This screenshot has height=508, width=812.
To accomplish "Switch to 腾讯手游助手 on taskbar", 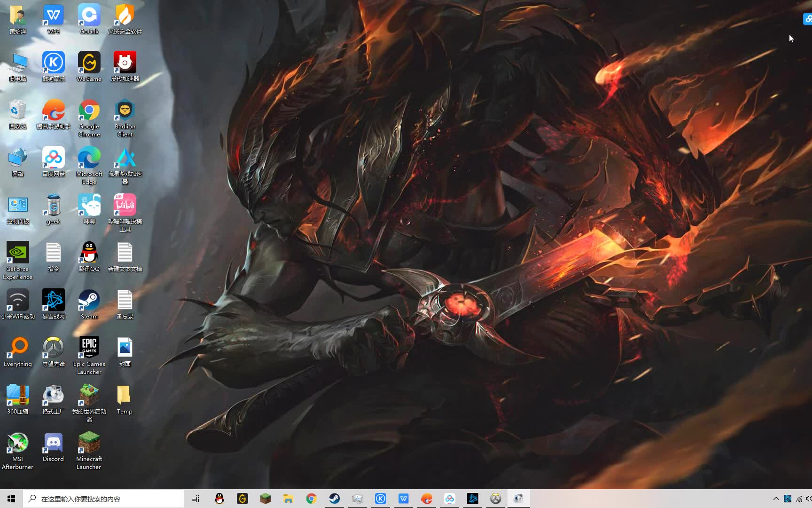I will tap(427, 499).
